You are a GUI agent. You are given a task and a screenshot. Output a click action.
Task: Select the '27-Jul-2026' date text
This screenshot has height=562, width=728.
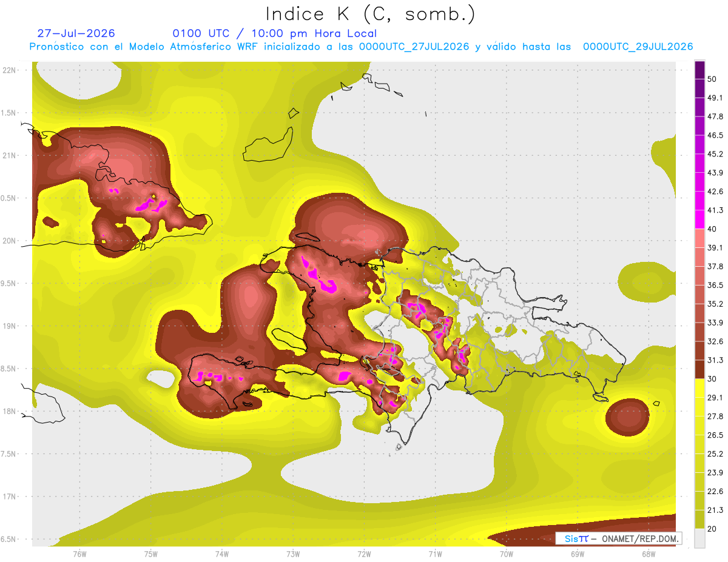tap(76, 33)
